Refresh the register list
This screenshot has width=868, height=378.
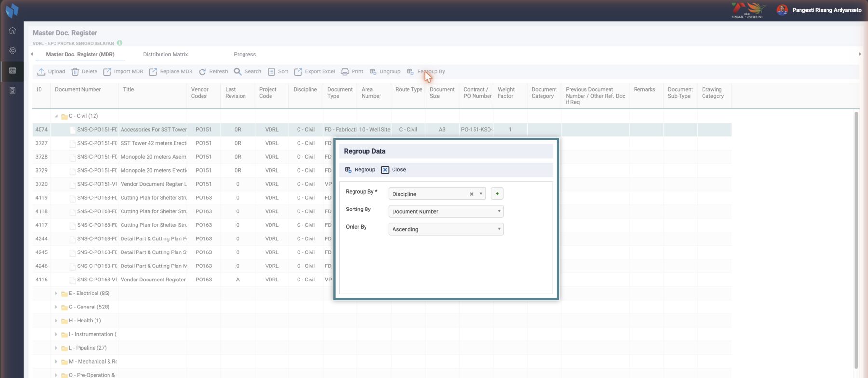(x=213, y=71)
